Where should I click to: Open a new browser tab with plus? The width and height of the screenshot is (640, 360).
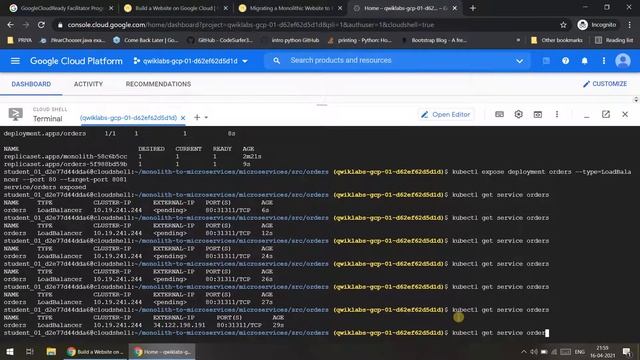[x=473, y=8]
